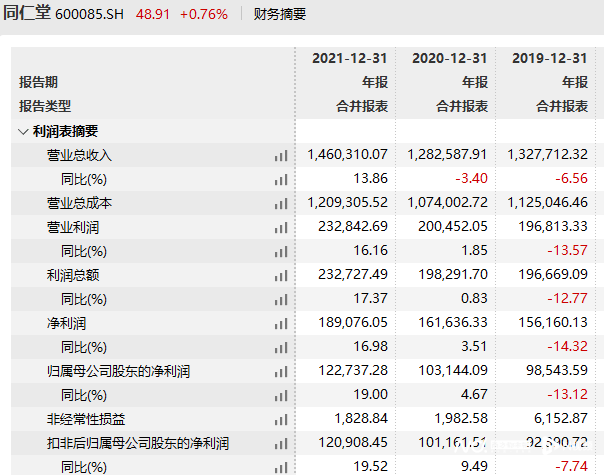Screen dimensions: 604x475
Task: Click adjusted net profit value 120,908.45
Action: coord(353,442)
